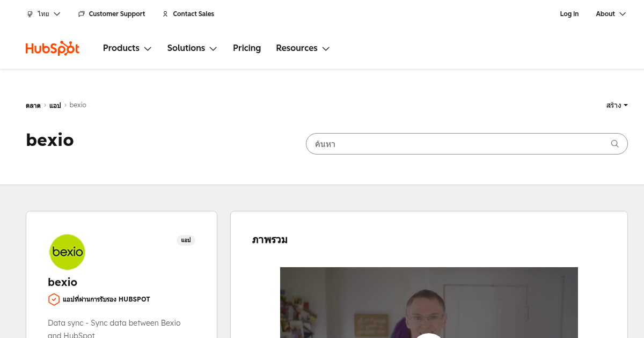This screenshot has height=338, width=644.
Task: Click the แอป breadcrumb
Action: pyautogui.click(x=55, y=105)
